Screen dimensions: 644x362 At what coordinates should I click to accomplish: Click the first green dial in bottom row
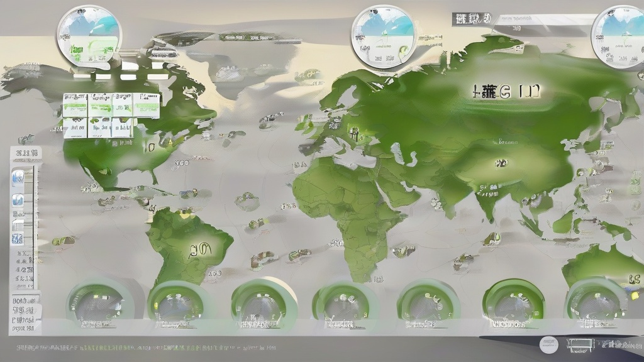[x=96, y=302]
